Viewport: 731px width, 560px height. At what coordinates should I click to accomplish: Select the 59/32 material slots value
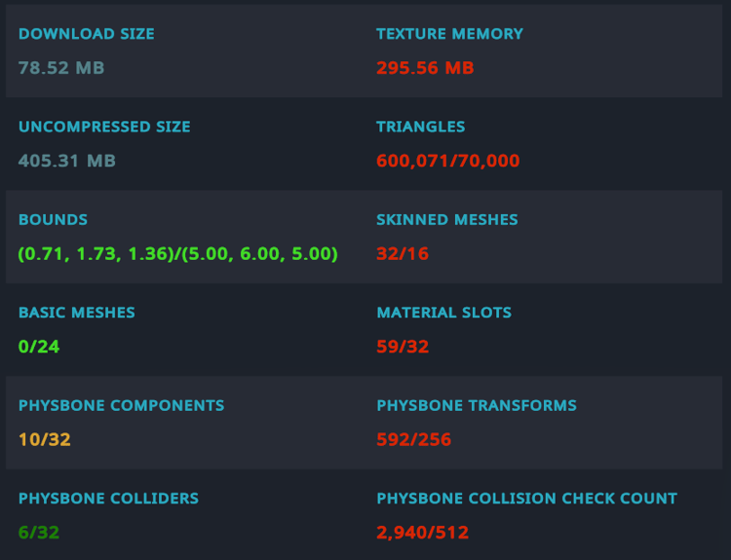point(403,347)
